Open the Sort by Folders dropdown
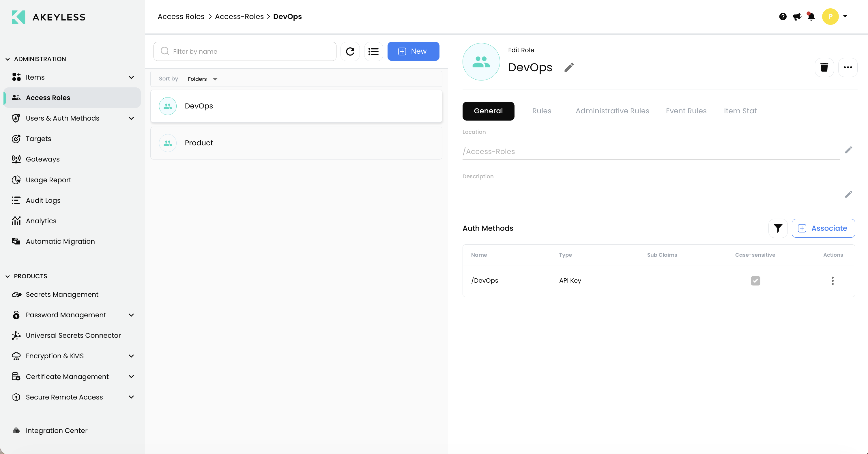Image resolution: width=868 pixels, height=454 pixels. click(203, 79)
